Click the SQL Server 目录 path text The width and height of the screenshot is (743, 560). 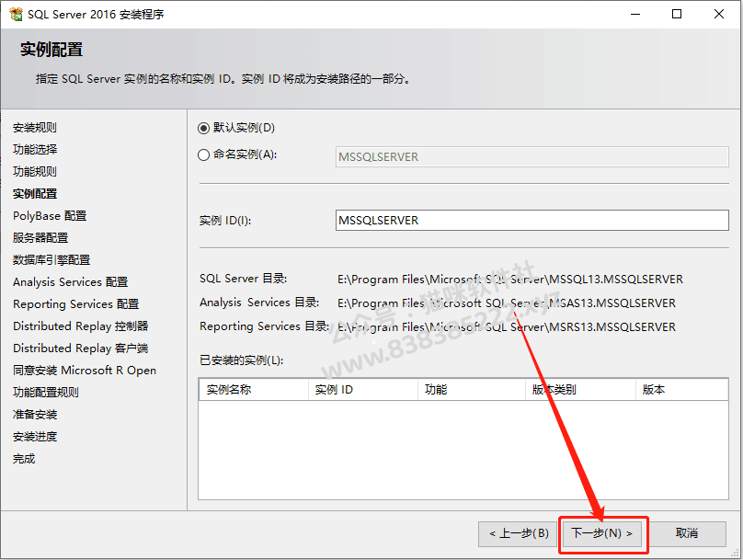pos(510,280)
